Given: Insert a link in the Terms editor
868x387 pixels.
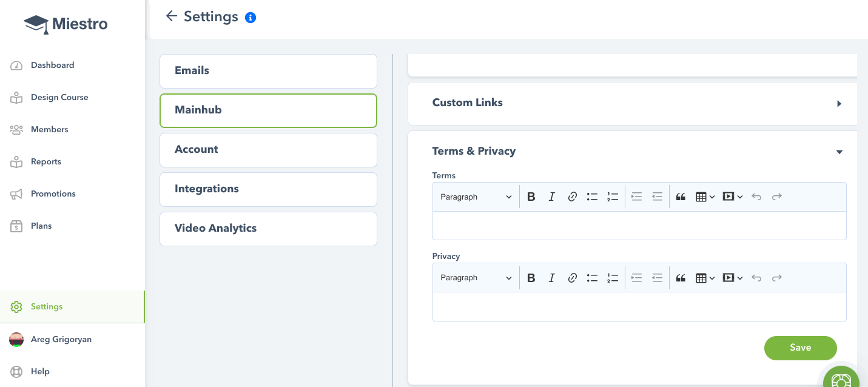Looking at the screenshot, I should pos(572,197).
